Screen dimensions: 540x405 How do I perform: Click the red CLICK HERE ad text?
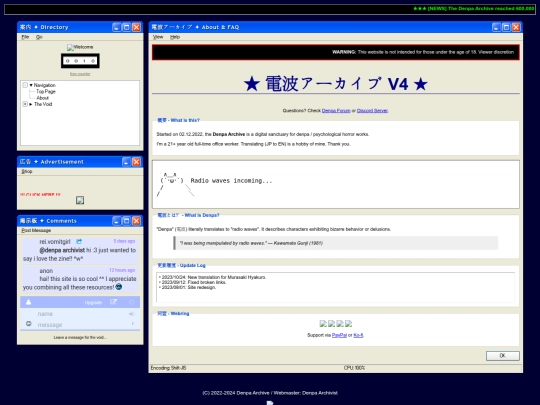tap(40, 195)
